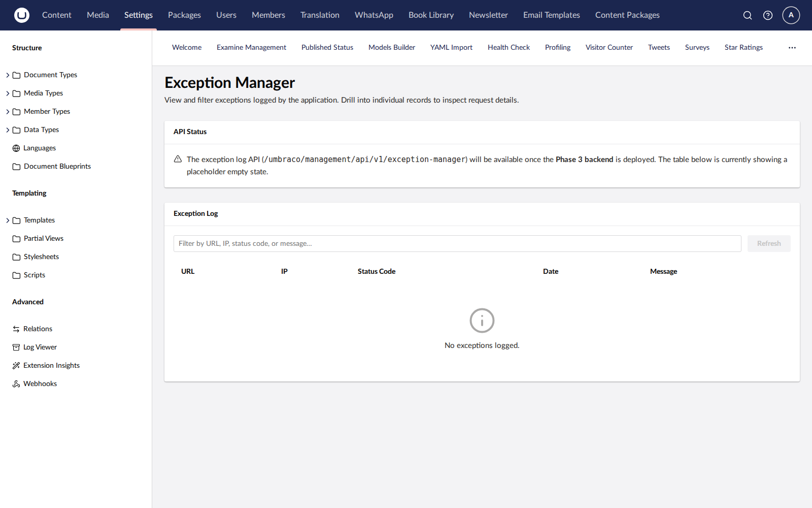
Task: Expand the Media Types tree node
Action: pyautogui.click(x=8, y=93)
